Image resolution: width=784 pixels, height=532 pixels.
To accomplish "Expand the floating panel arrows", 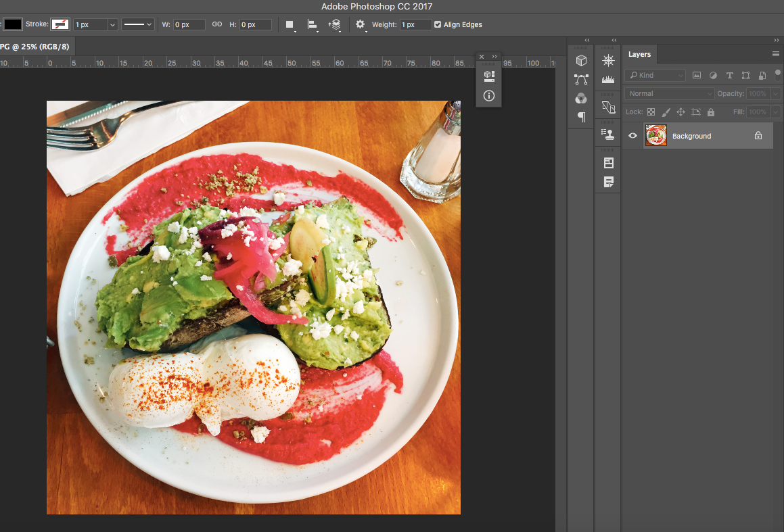I will [494, 57].
